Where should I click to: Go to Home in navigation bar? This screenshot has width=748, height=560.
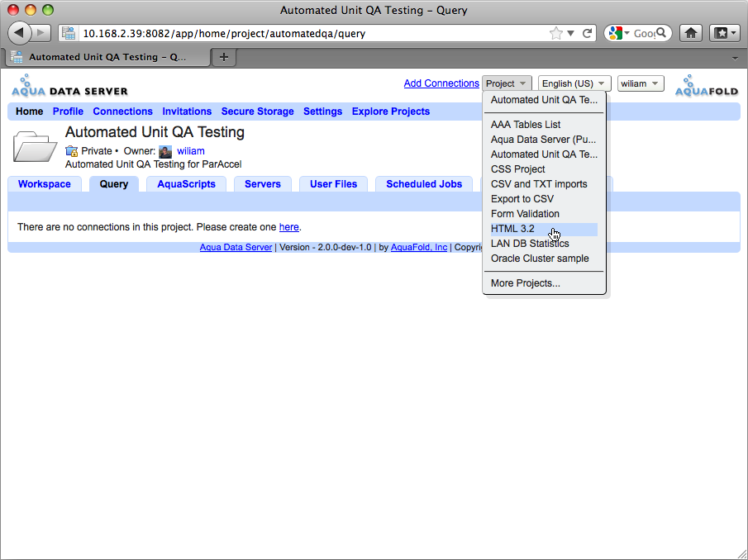(x=29, y=112)
